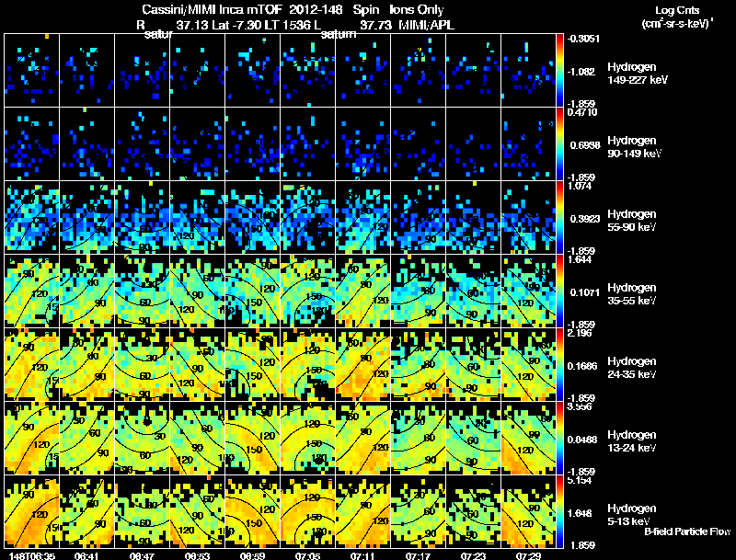Click the 'Log Cnts' colorbar heading

coord(677,10)
